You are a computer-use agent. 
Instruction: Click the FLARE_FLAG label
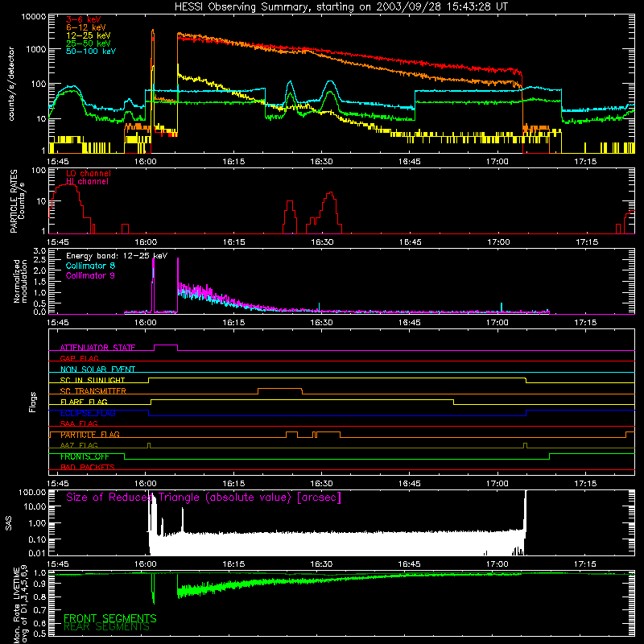[x=84, y=402]
